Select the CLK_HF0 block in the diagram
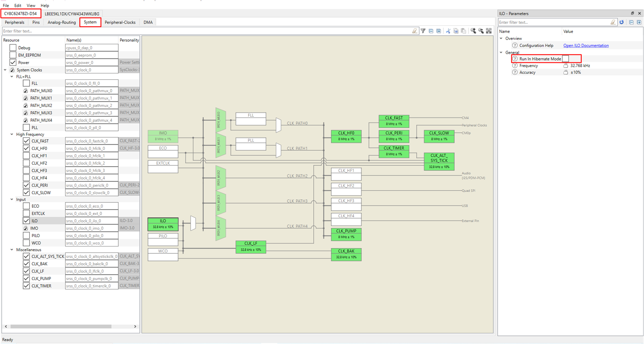Viewport: 644px width, 344px height. 346,136
